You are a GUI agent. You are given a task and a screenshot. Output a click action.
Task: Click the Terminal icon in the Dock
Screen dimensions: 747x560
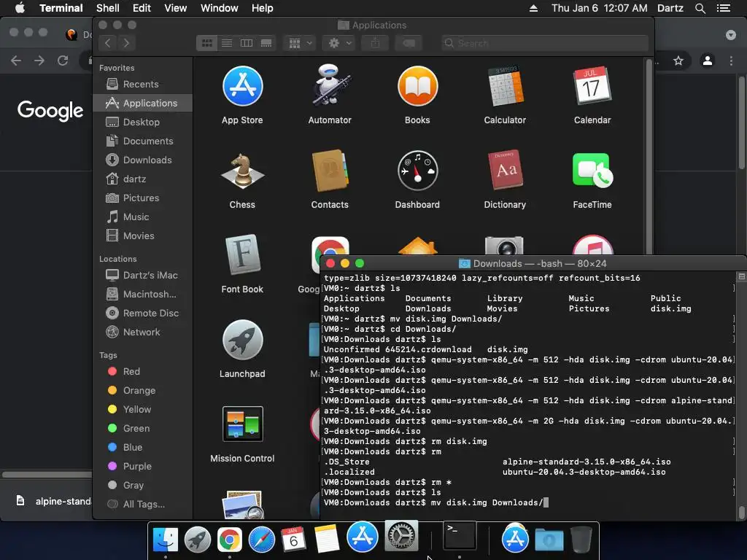[x=460, y=536]
